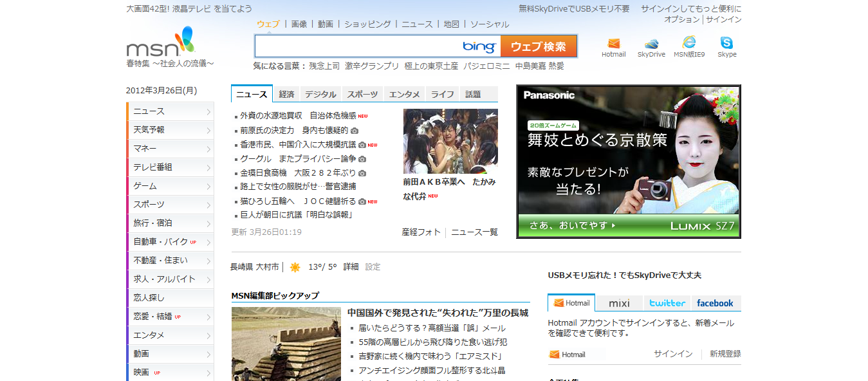This screenshot has height=381, width=868.
Task: Choose ショッピング search category
Action: (x=367, y=24)
